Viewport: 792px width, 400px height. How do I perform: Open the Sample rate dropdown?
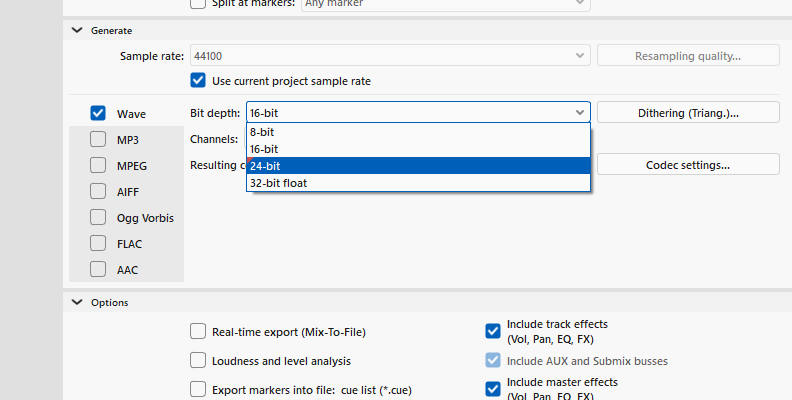click(x=580, y=56)
